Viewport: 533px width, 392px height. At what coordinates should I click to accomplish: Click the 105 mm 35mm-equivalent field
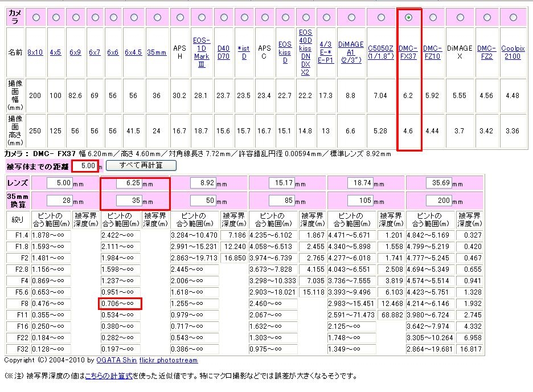coord(360,201)
